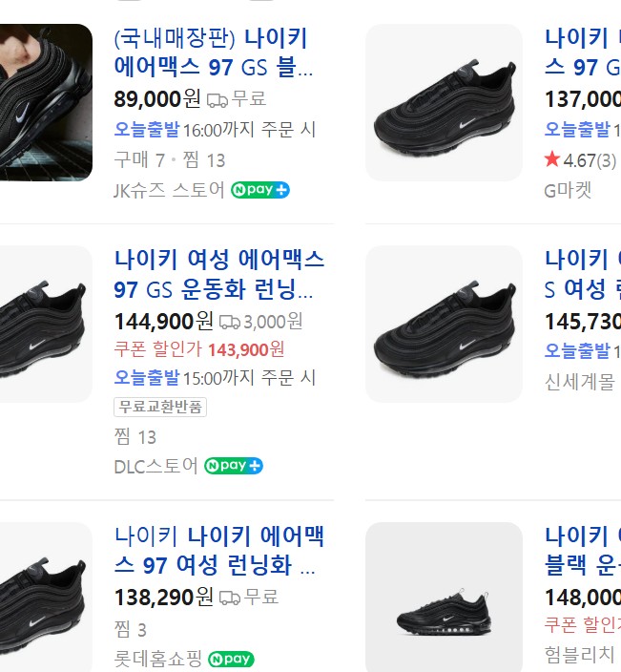Click the shoe thumbnail for the 137,000원 G마켓 listing
Viewport: 621px width, 672px height.
445,103
